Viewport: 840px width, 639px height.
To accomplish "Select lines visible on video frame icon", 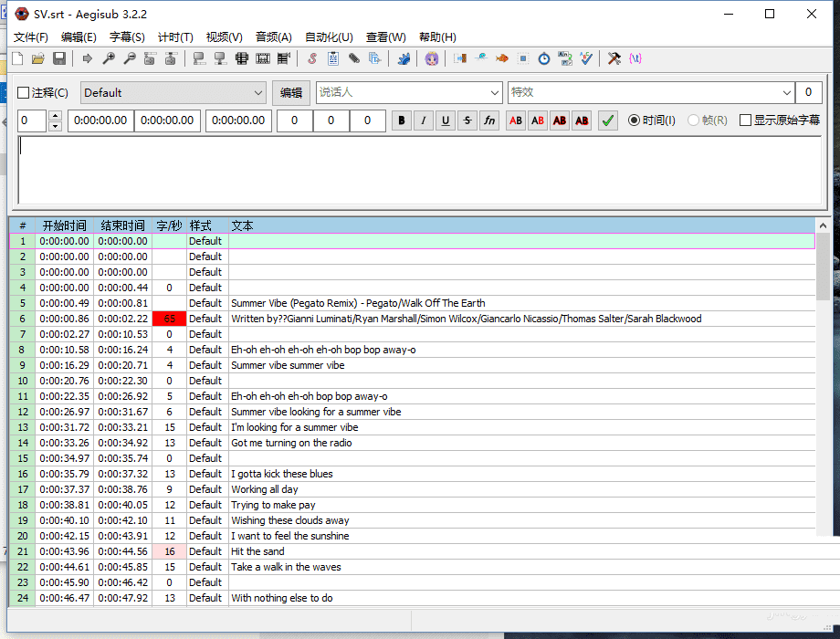I will (242, 58).
